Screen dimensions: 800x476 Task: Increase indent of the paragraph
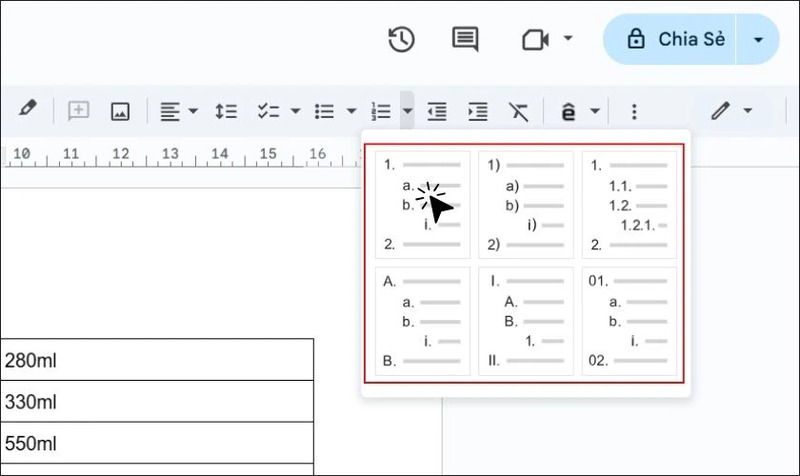click(x=477, y=111)
